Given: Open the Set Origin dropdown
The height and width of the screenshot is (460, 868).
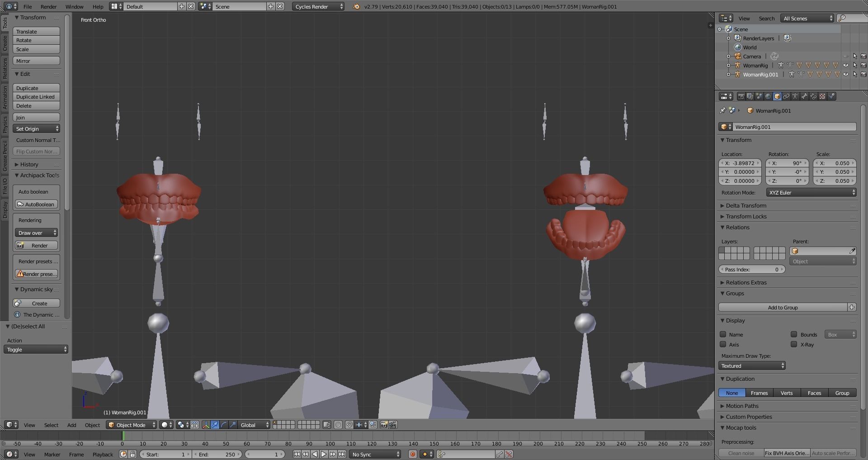Looking at the screenshot, I should click(36, 128).
